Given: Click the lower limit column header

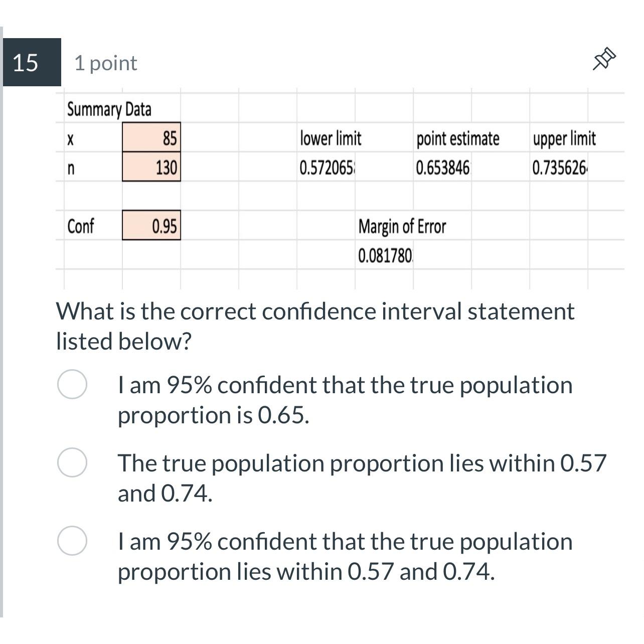Looking at the screenshot, I should (x=330, y=138).
